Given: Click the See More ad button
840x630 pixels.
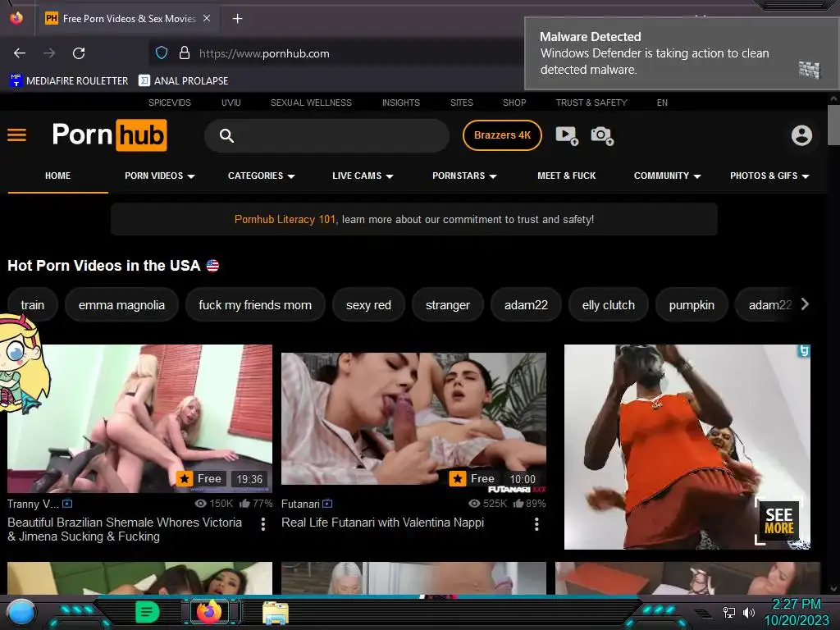Looking at the screenshot, I should pyautogui.click(x=778, y=522).
